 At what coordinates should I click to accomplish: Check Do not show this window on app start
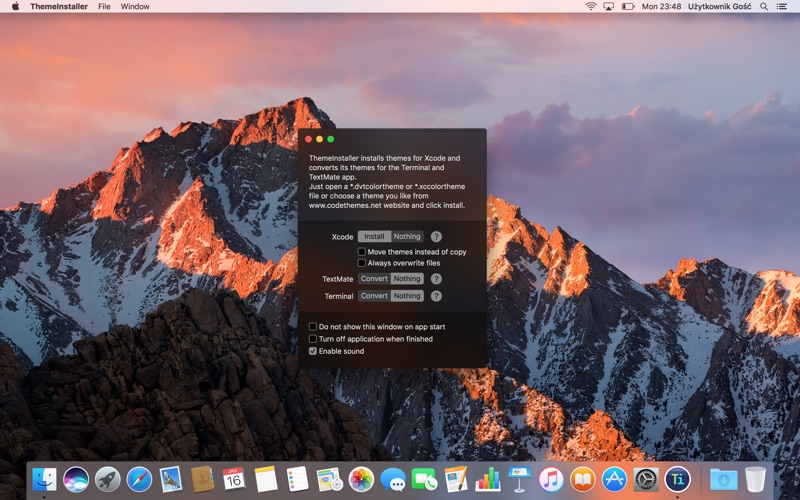pos(313,327)
